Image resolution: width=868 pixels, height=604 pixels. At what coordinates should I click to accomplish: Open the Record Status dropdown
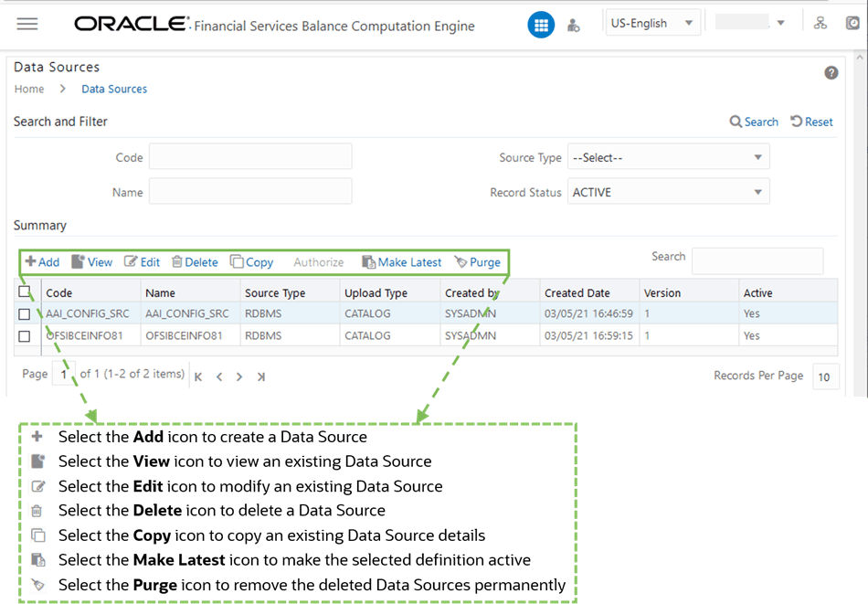point(668,192)
